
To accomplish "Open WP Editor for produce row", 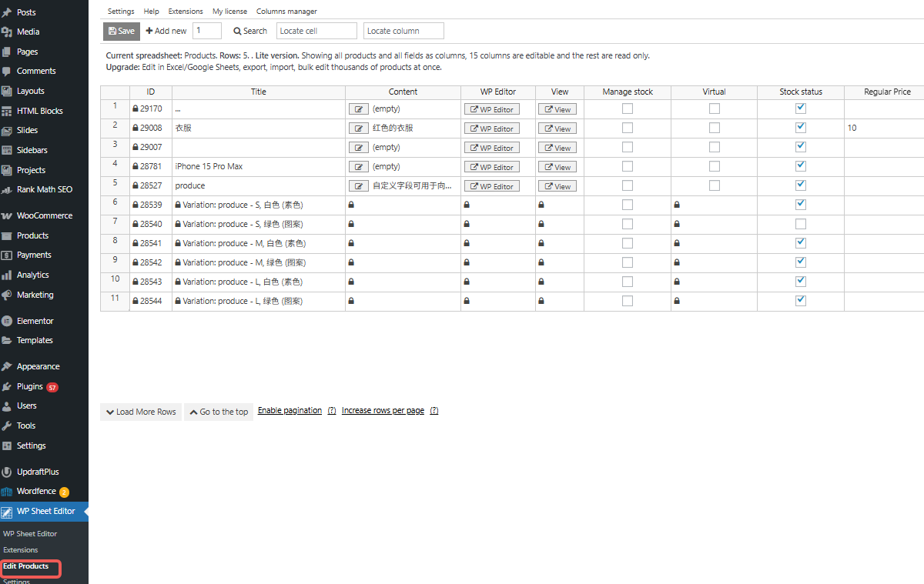I will 492,186.
